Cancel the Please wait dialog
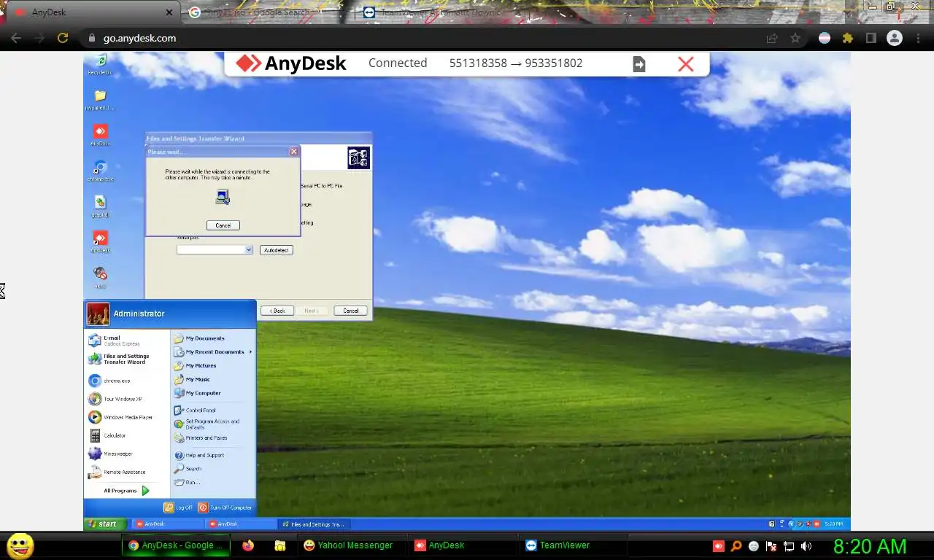This screenshot has width=934, height=560. click(223, 225)
